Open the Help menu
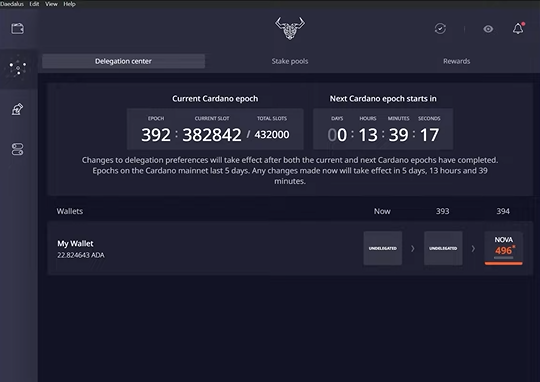Image resolution: width=540 pixels, height=382 pixels. pos(69,4)
